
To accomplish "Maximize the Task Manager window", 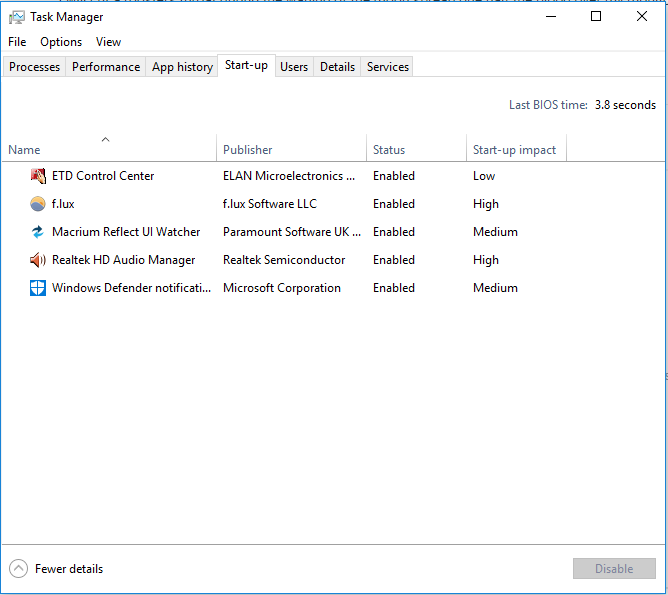I will pyautogui.click(x=596, y=16).
